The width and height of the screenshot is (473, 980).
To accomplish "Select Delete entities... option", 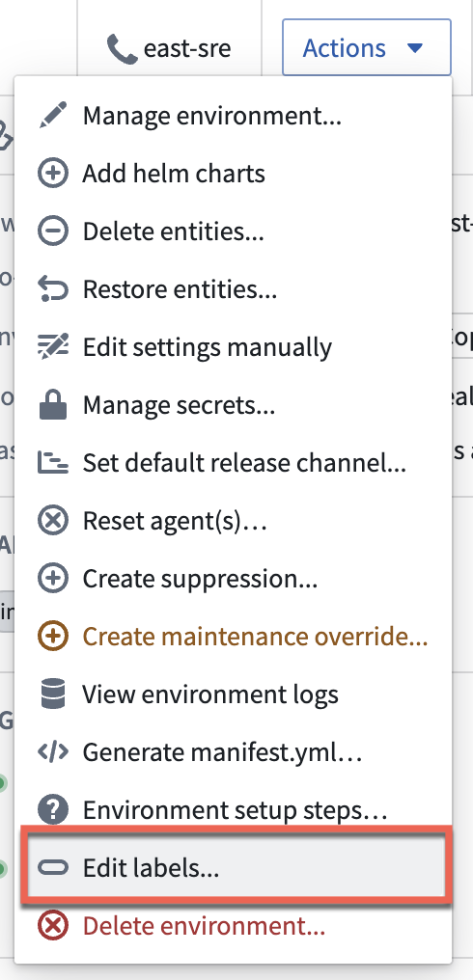I will point(233,231).
